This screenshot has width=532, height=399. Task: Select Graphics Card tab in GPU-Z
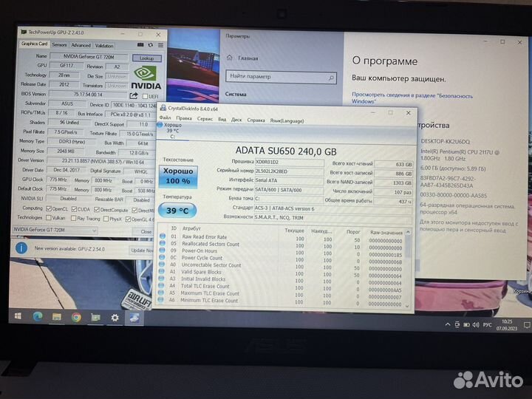[34, 44]
